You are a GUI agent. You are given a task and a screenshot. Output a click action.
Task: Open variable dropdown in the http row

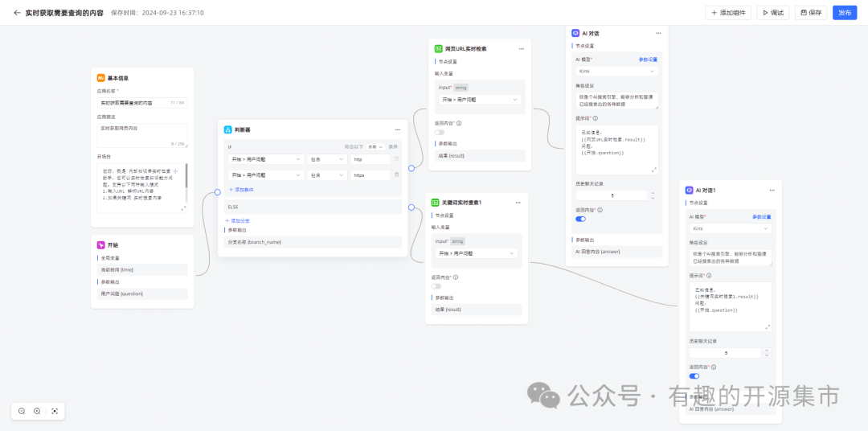(265, 159)
